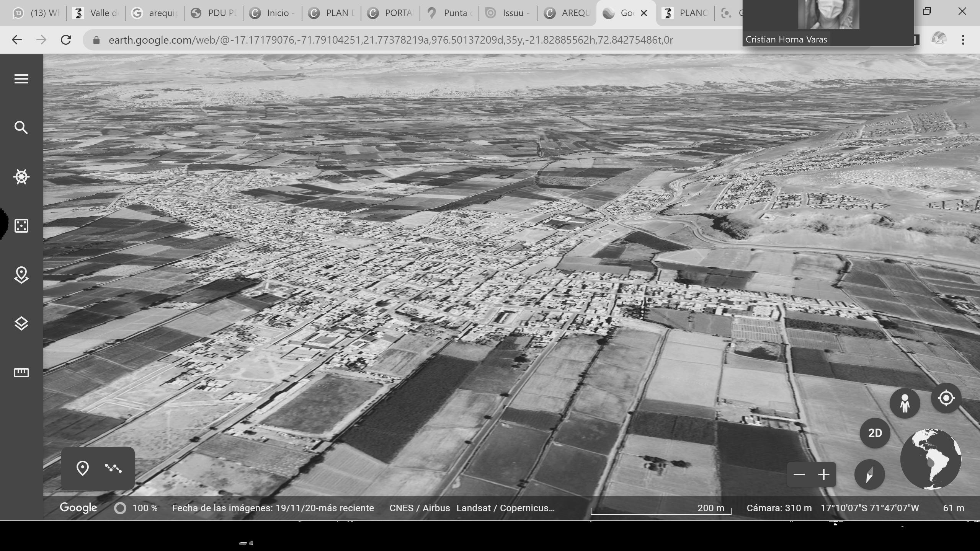The width and height of the screenshot is (980, 551).
Task: Open the Google Earth hamburger menu
Action: click(x=21, y=79)
